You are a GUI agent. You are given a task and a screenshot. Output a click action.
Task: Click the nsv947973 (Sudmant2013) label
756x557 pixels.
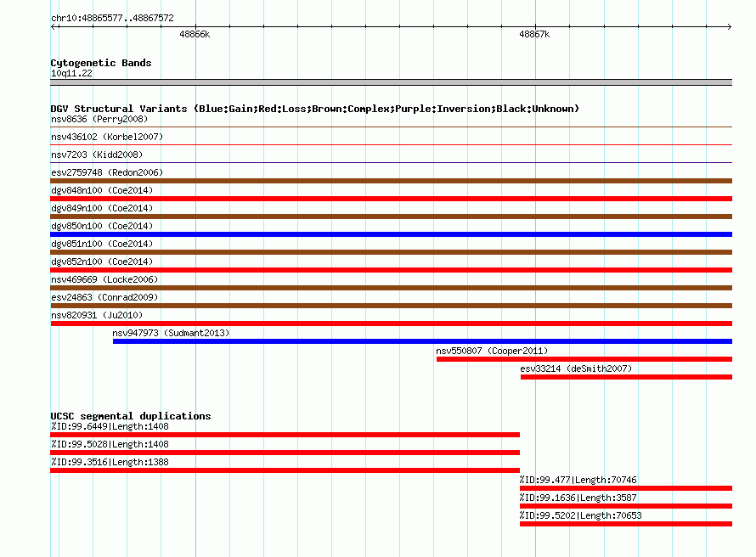(171, 333)
